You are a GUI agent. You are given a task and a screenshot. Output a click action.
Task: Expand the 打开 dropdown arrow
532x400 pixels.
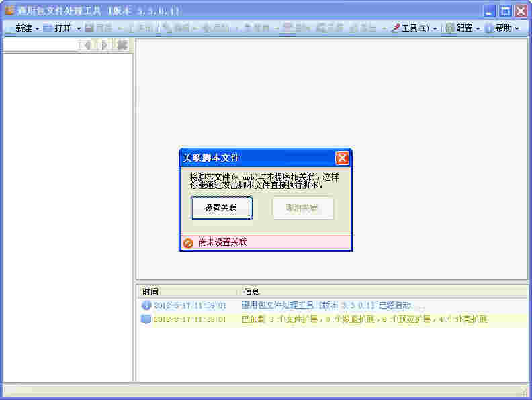[x=79, y=28]
